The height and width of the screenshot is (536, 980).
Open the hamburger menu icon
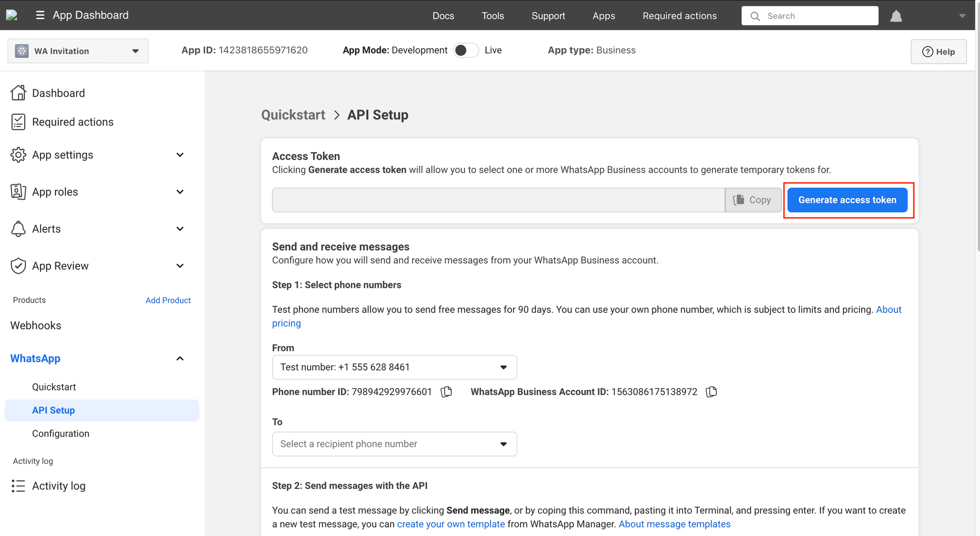40,15
